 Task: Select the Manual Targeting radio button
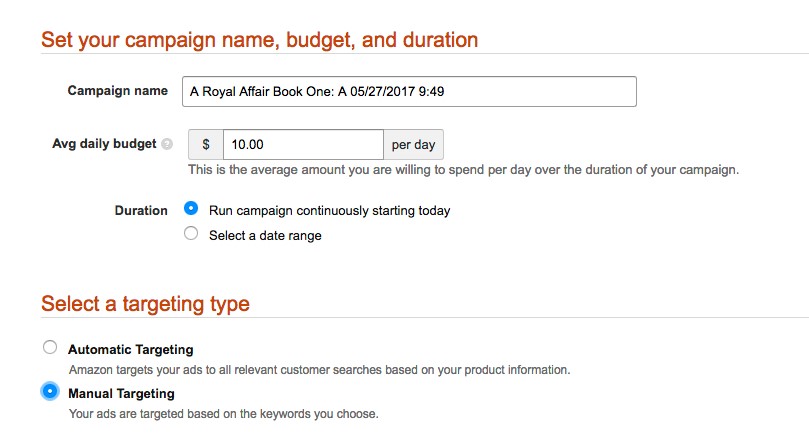(x=50, y=392)
